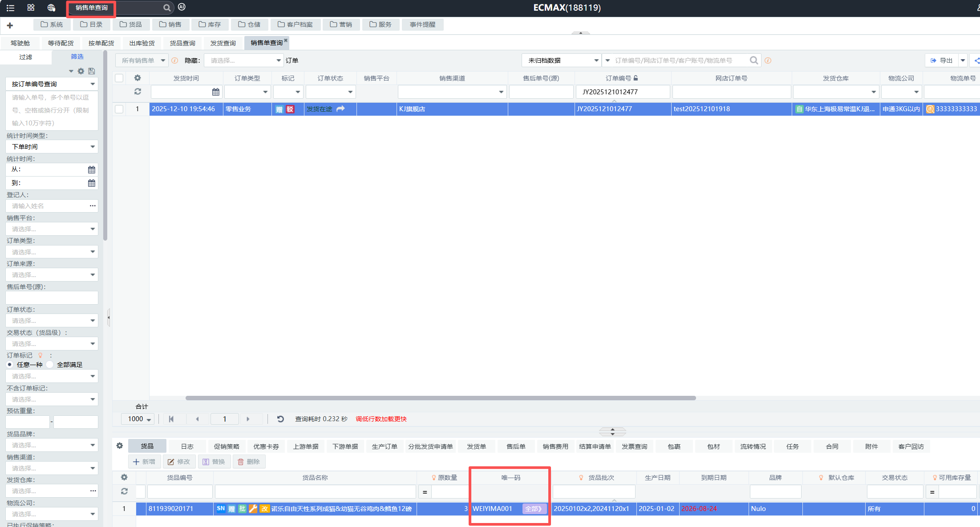Click the 新增 goods button

tap(144, 462)
